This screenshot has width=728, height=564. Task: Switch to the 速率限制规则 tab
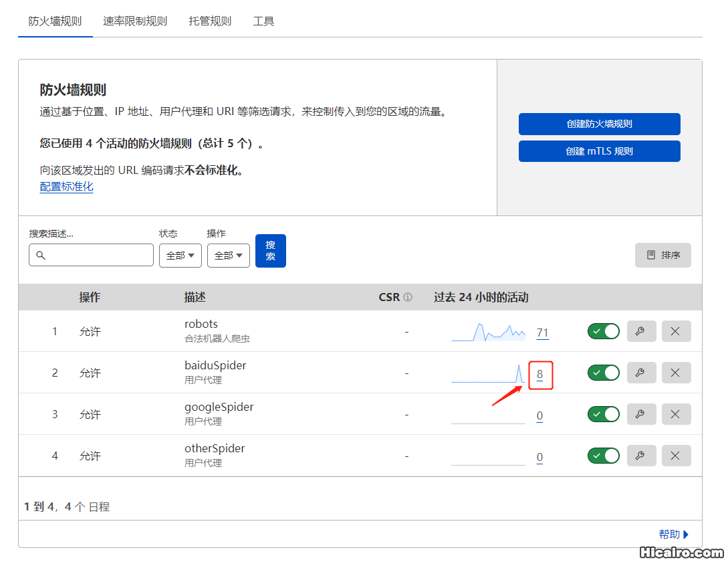click(x=135, y=21)
